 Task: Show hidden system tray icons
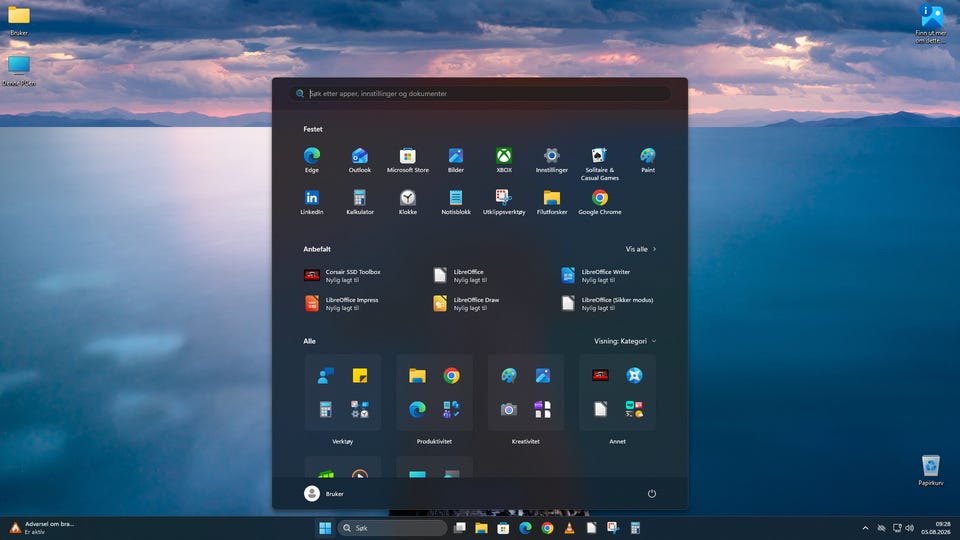click(865, 528)
